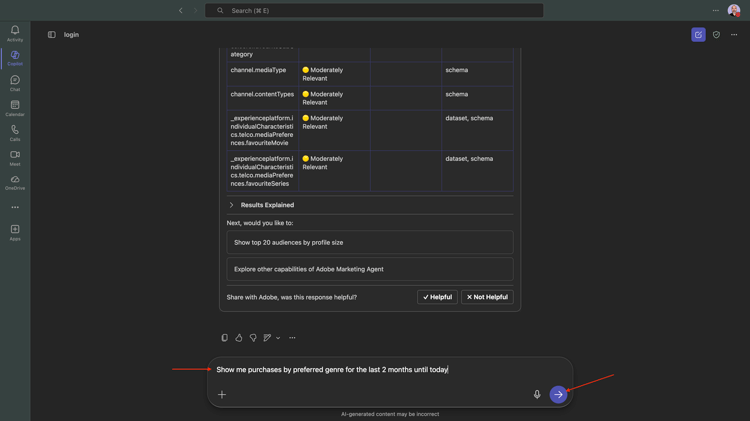Viewport: 750px width, 421px height.
Task: Open the profile avatar menu
Action: pyautogui.click(x=734, y=11)
